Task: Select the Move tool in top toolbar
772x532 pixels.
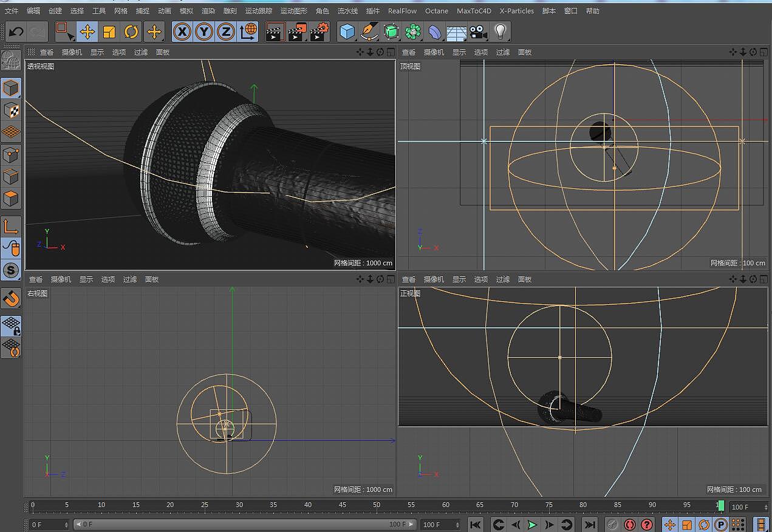Action: coord(87,32)
